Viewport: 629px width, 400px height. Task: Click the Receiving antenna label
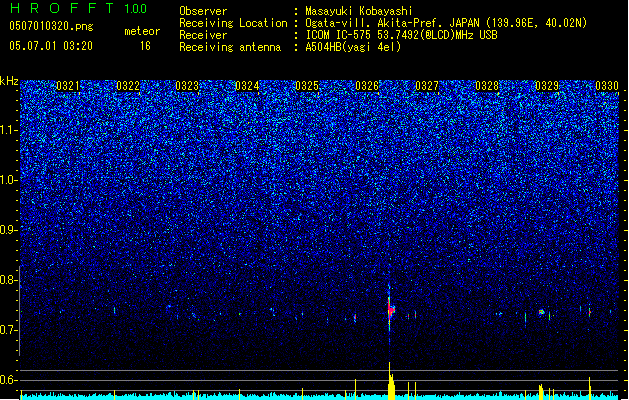(230, 47)
